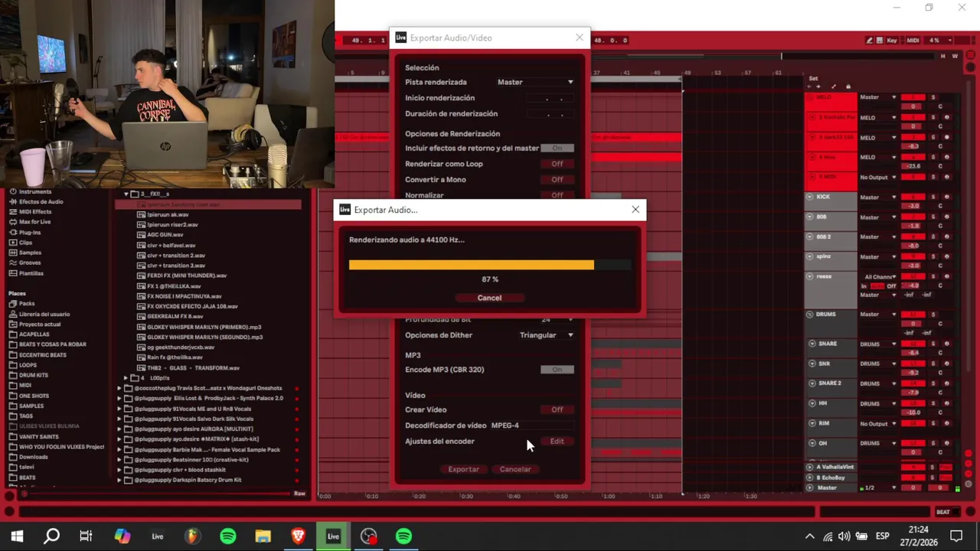Unfold the KICK track
The width and height of the screenshot is (980, 551).
click(x=810, y=197)
